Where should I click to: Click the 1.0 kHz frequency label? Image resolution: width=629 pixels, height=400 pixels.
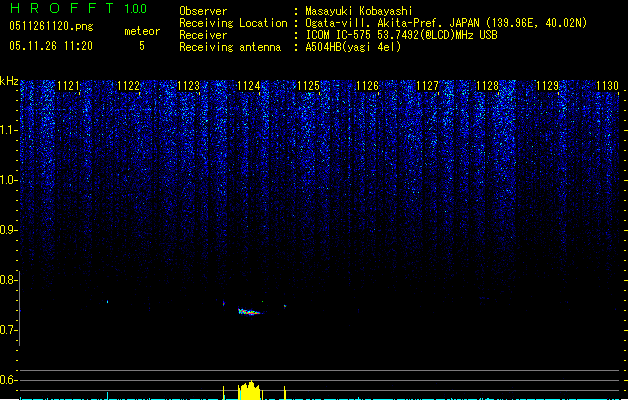(9, 180)
